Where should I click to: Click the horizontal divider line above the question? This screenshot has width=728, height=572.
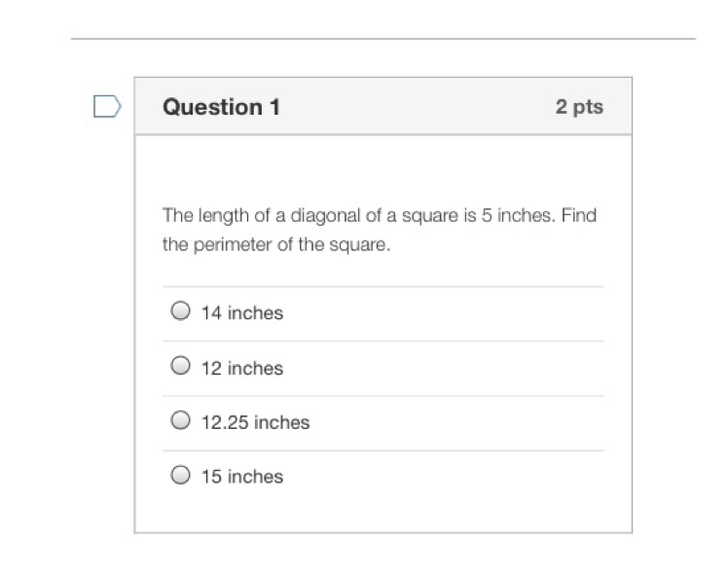click(382, 39)
